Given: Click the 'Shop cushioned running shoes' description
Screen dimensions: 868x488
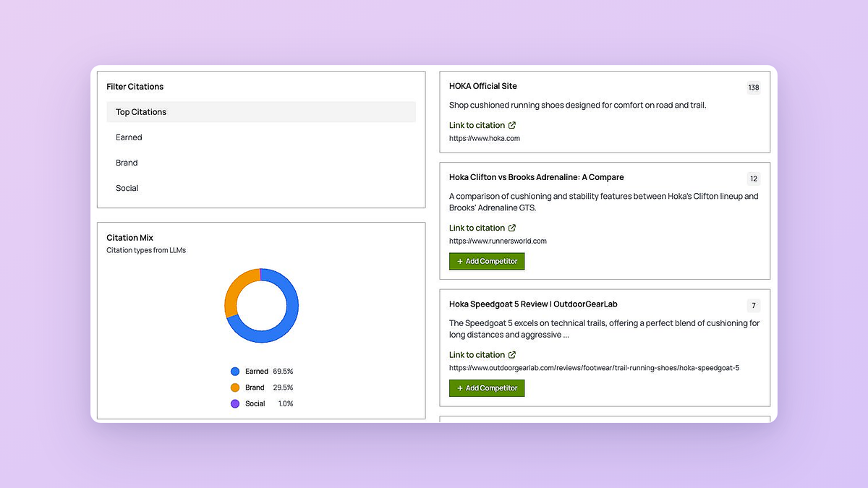Looking at the screenshot, I should (x=577, y=105).
